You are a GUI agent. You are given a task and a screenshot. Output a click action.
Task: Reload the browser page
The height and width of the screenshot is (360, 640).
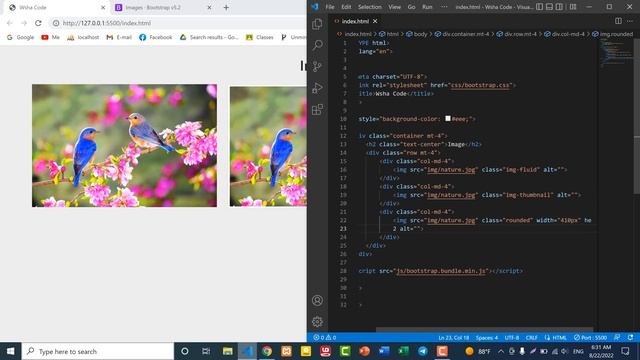38,23
